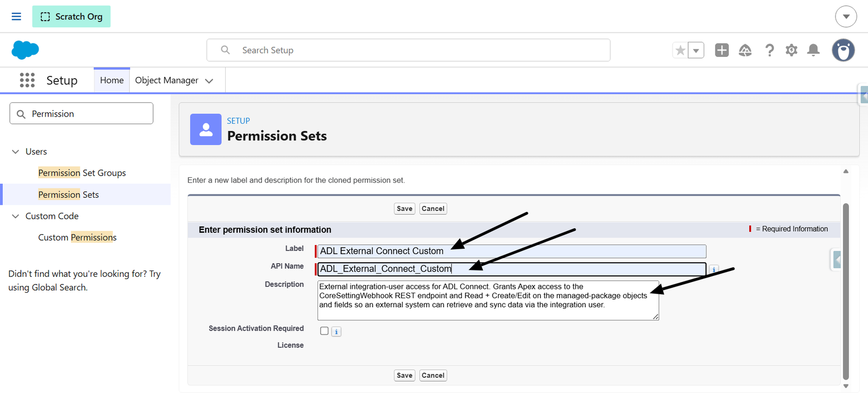Collapse the Custom Code section

click(15, 216)
